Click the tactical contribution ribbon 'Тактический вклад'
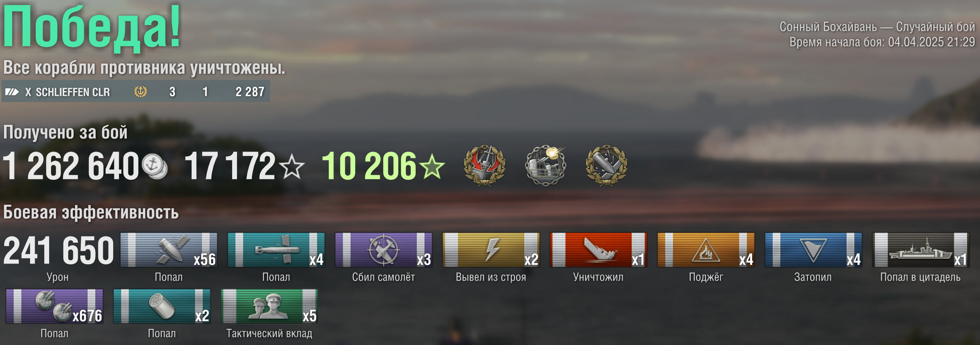The image size is (980, 345). 269,307
